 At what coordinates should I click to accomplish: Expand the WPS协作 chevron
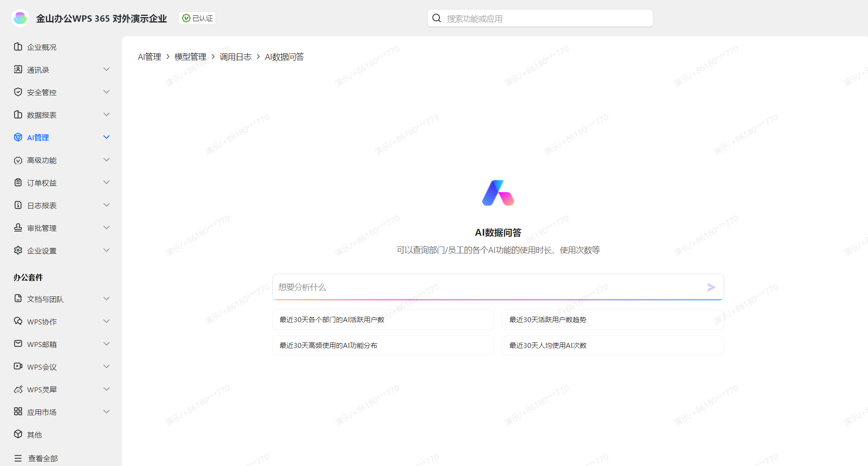tap(107, 321)
